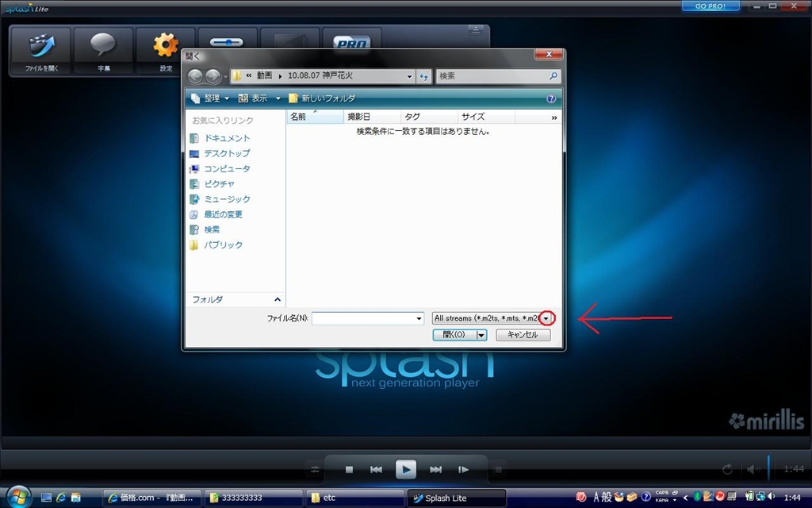This screenshot has width=812, height=508.
Task: Stop playback with the stop button
Action: (349, 470)
